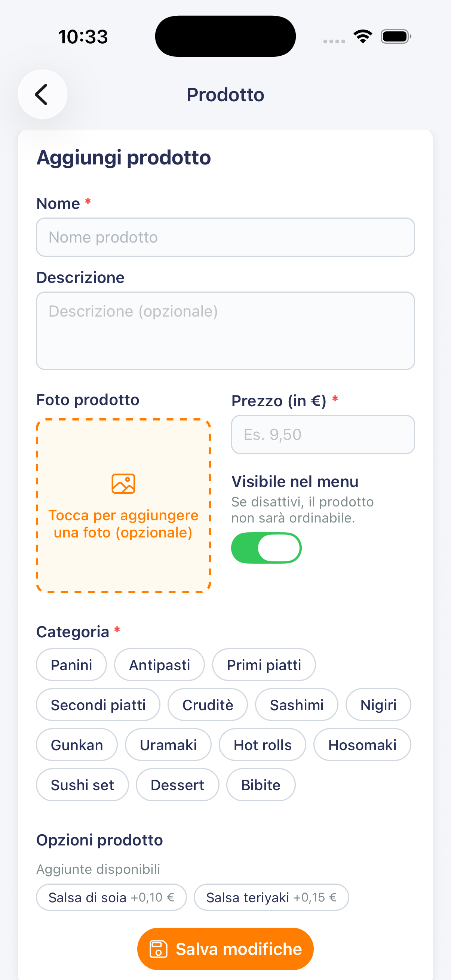The image size is (451, 980).
Task: Tap the battery status icon
Action: tap(396, 37)
